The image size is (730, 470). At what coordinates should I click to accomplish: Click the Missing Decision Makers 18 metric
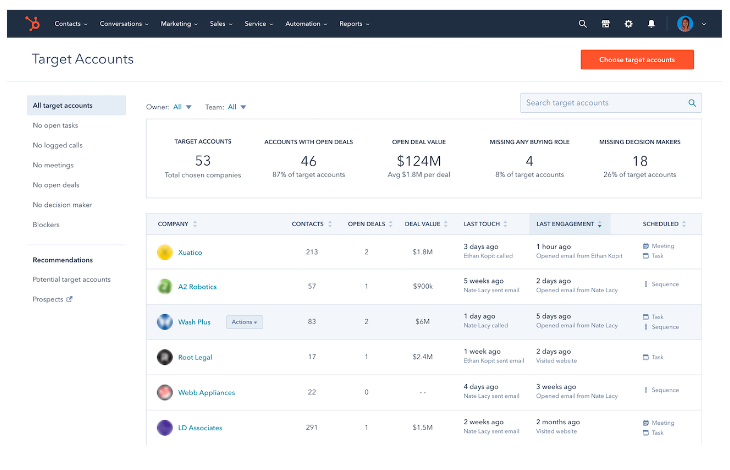click(x=640, y=161)
